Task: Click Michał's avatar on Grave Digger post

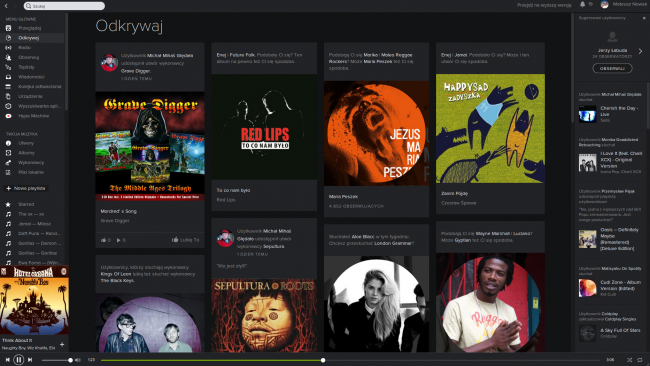Action: click(x=109, y=63)
